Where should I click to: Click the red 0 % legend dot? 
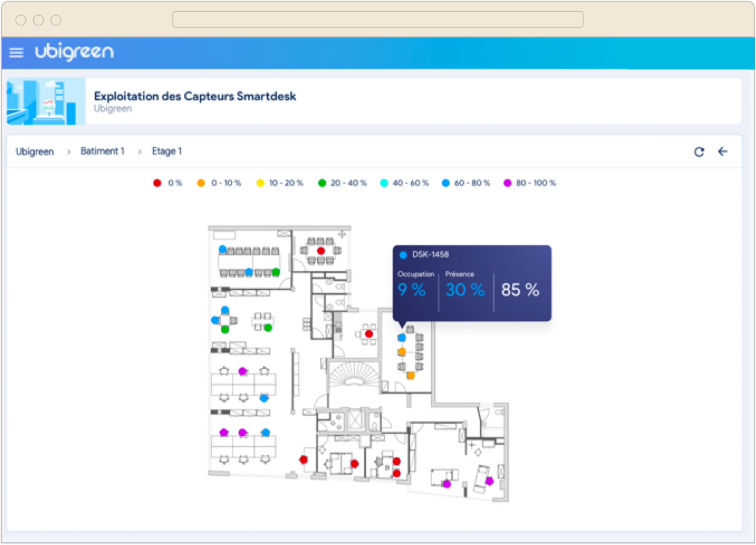[157, 183]
